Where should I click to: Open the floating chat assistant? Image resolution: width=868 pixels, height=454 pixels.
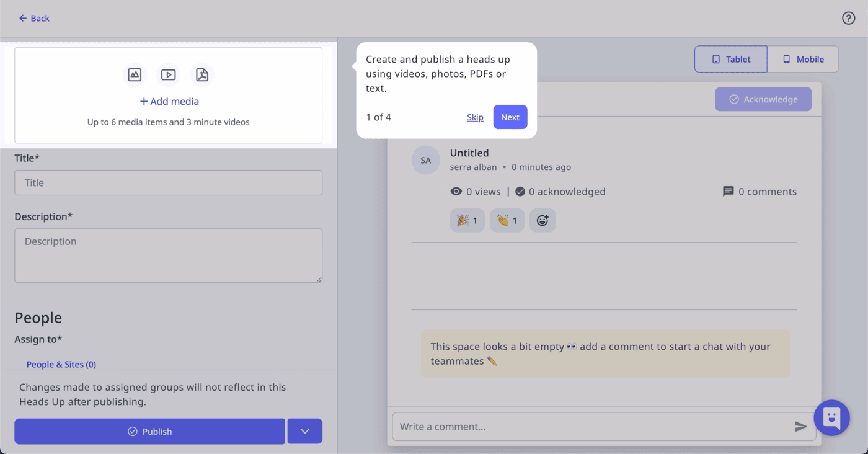tap(831, 417)
